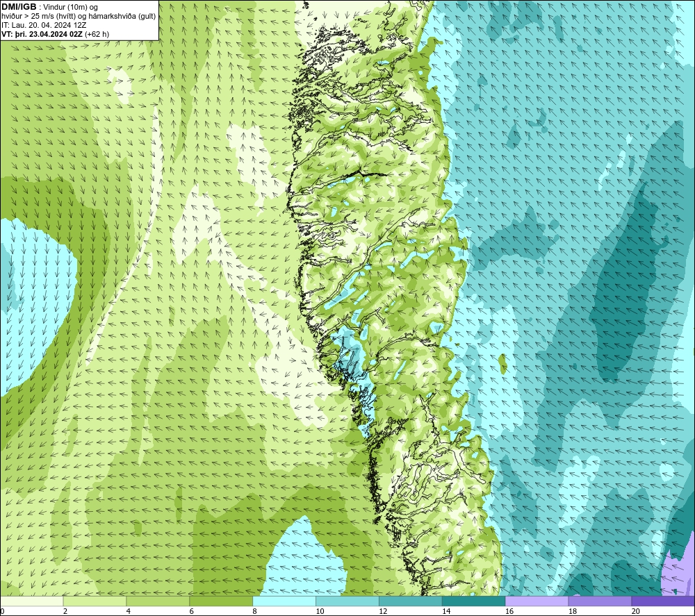Click the 10–12 m/s turquoise legend swatch

pyautogui.click(x=347, y=601)
